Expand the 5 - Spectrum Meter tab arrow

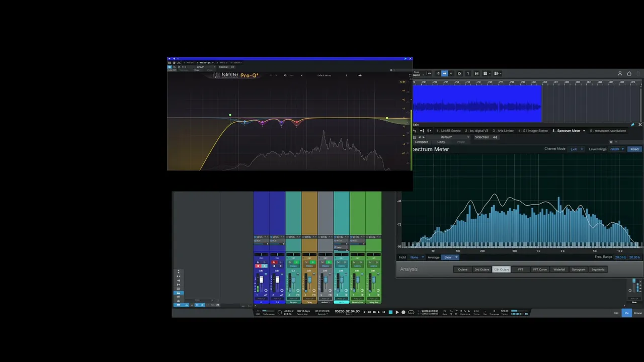click(584, 131)
